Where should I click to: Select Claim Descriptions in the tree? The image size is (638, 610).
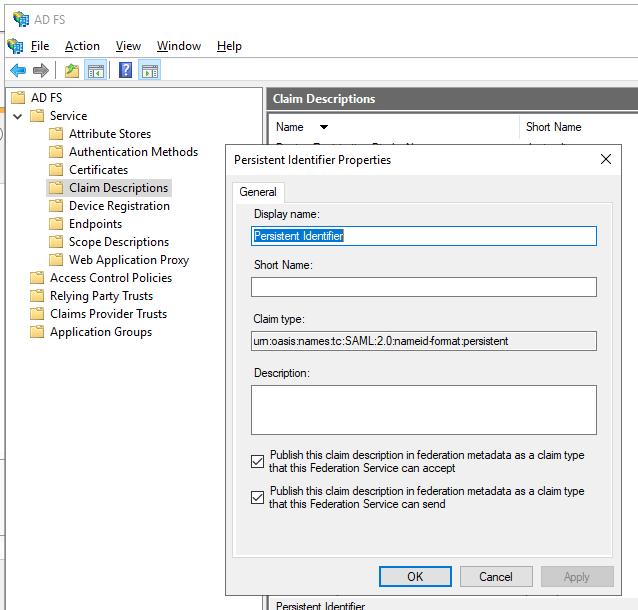coord(118,188)
